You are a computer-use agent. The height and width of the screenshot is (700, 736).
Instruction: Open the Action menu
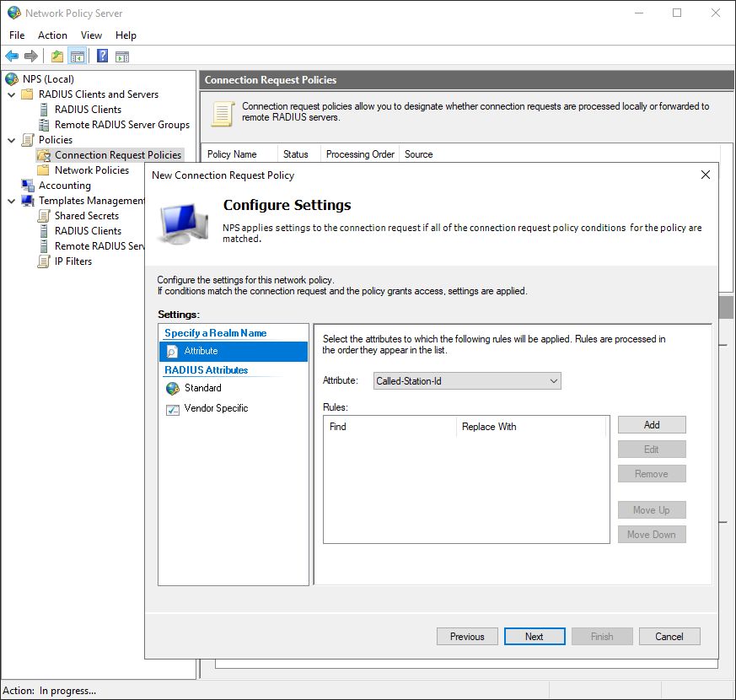pyautogui.click(x=52, y=35)
